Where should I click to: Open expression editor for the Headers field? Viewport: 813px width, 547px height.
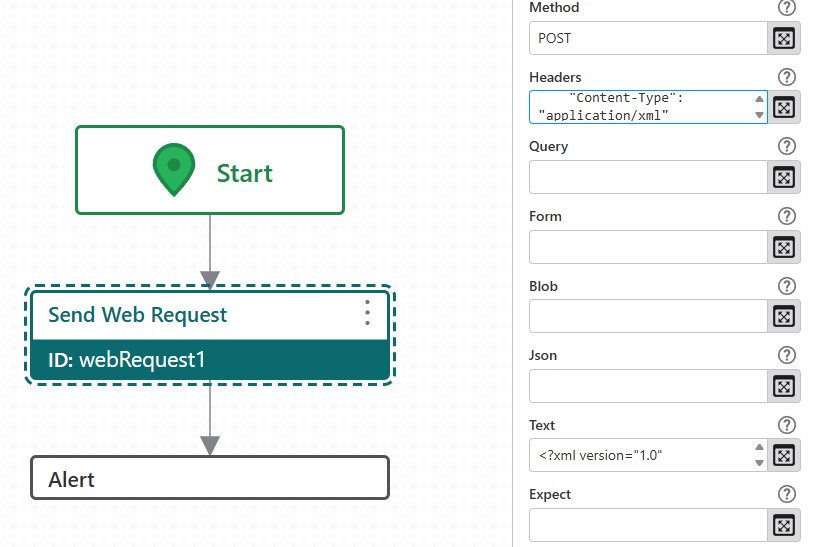783,108
